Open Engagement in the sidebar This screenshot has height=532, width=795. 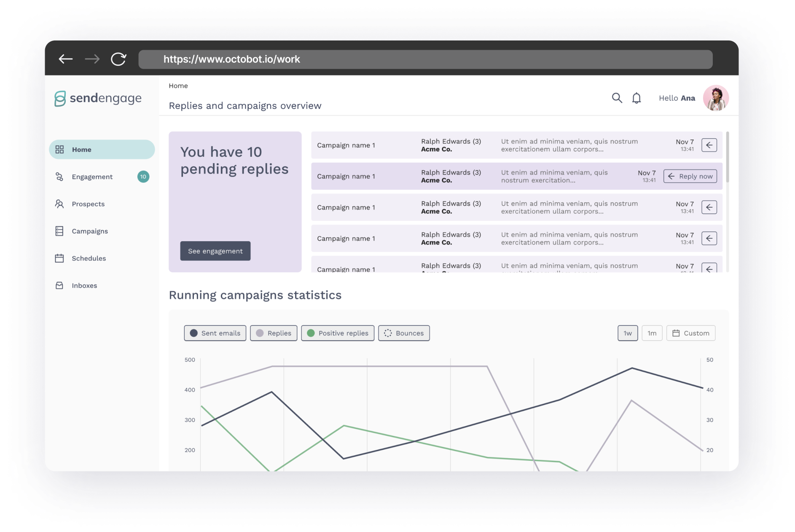tap(102, 177)
